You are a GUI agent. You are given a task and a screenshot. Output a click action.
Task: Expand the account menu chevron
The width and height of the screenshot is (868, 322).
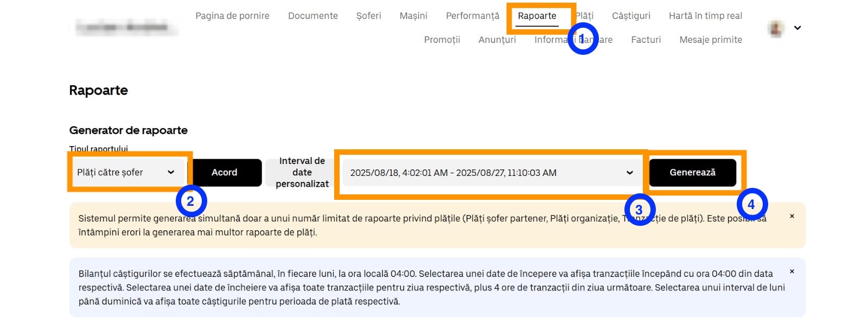point(797,28)
